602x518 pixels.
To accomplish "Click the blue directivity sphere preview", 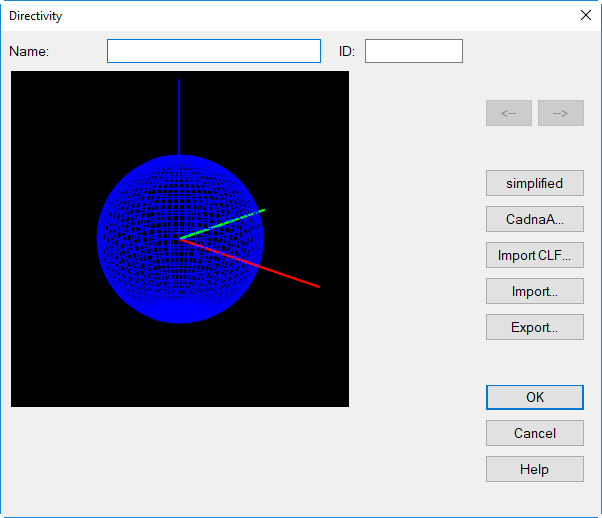I will tap(180, 239).
